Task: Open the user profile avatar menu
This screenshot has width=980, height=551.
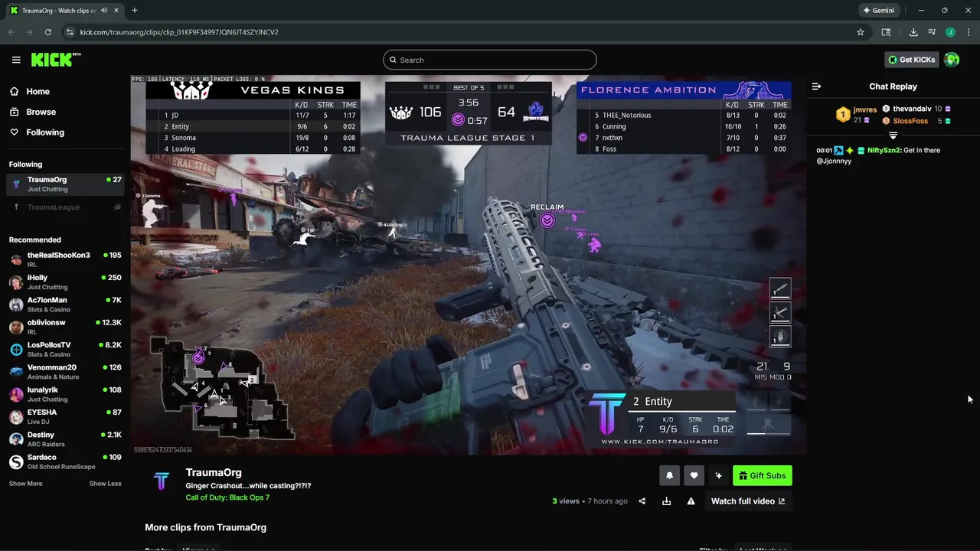Action: tap(952, 60)
